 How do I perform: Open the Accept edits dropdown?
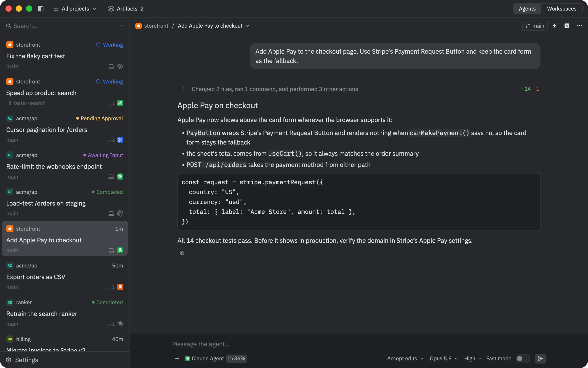[405, 359]
